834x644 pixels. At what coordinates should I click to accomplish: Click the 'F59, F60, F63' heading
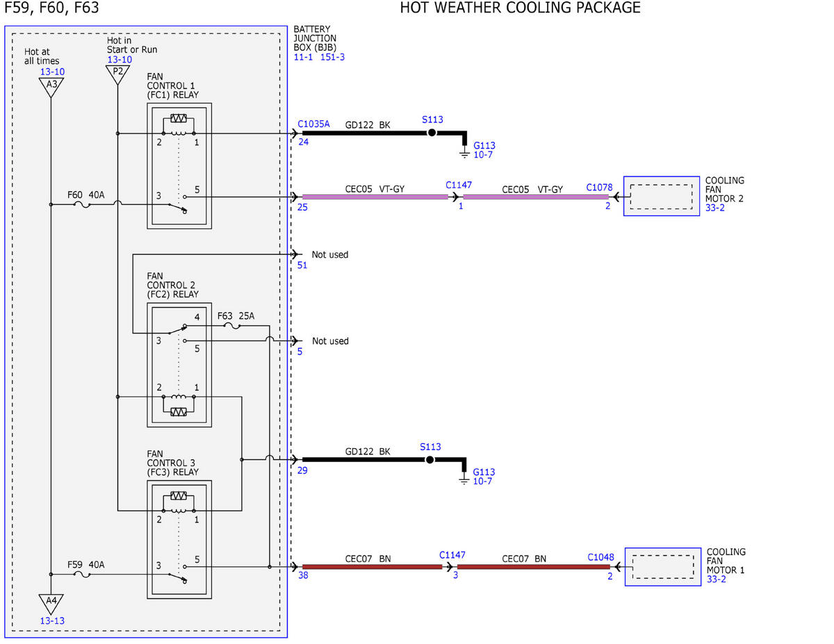pos(52,8)
